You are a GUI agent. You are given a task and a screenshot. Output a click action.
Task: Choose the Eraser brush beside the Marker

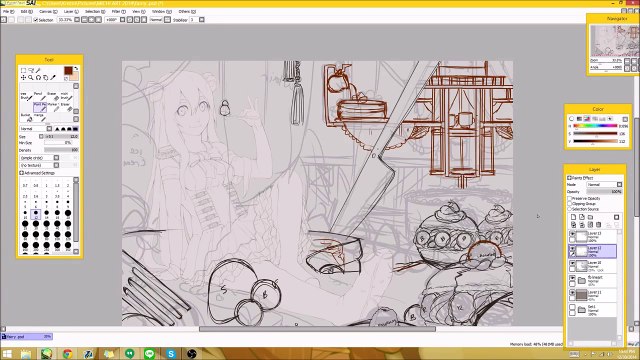pyautogui.click(x=67, y=107)
